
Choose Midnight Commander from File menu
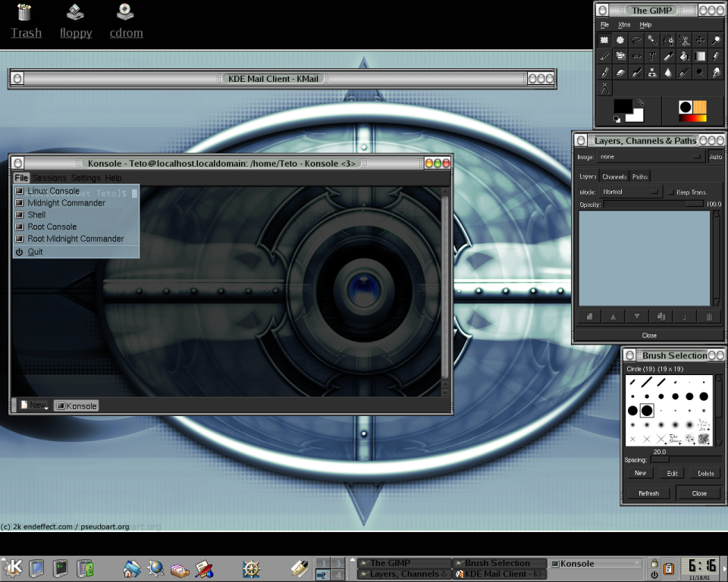click(x=76, y=203)
